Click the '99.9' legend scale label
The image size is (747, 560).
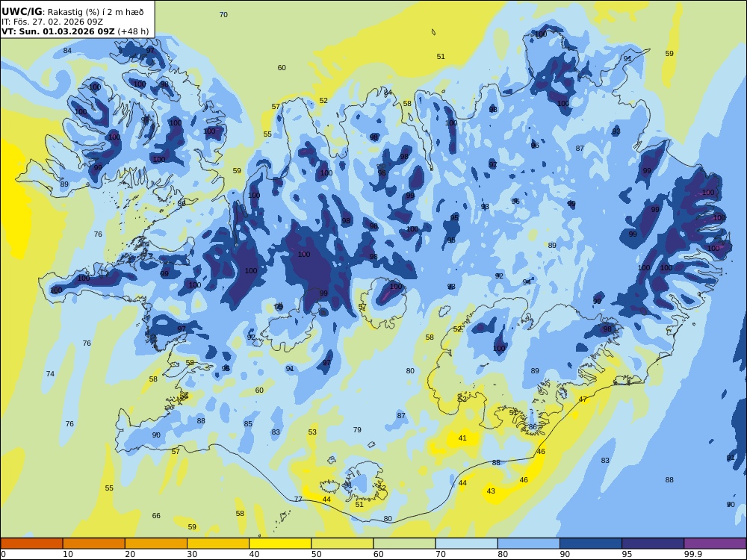pyautogui.click(x=692, y=554)
